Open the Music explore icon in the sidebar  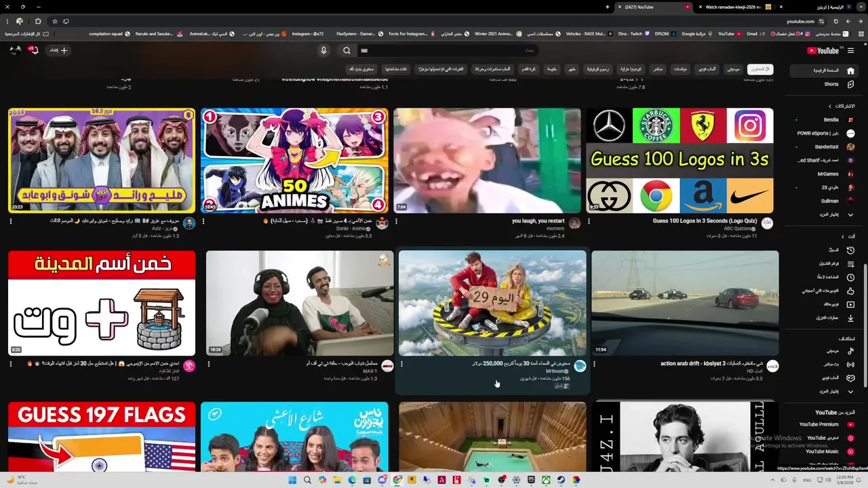[x=850, y=351]
